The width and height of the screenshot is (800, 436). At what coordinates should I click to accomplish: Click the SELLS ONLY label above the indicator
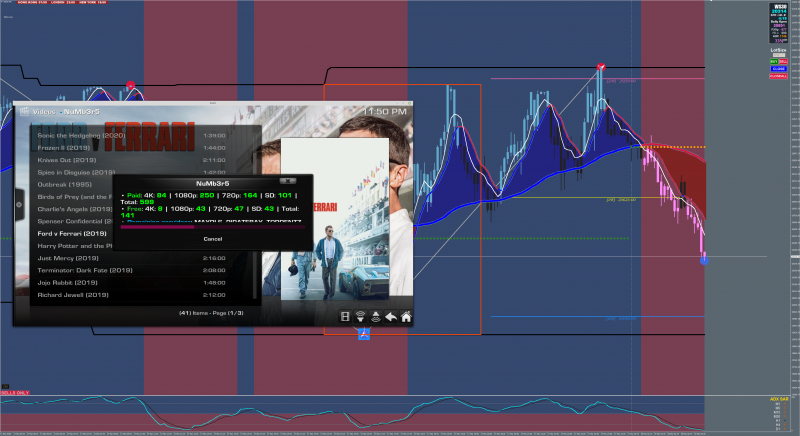pyautogui.click(x=15, y=393)
